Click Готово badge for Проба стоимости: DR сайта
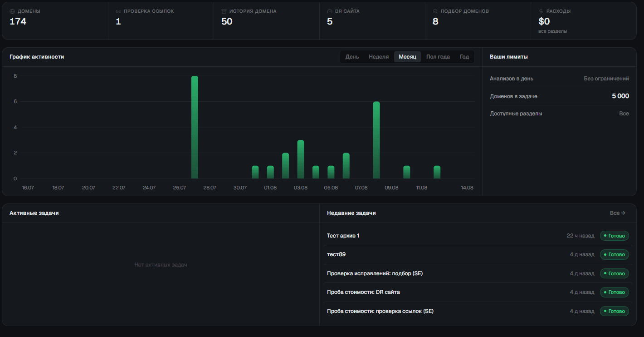Screen dimensions: 644x337 (615, 292)
